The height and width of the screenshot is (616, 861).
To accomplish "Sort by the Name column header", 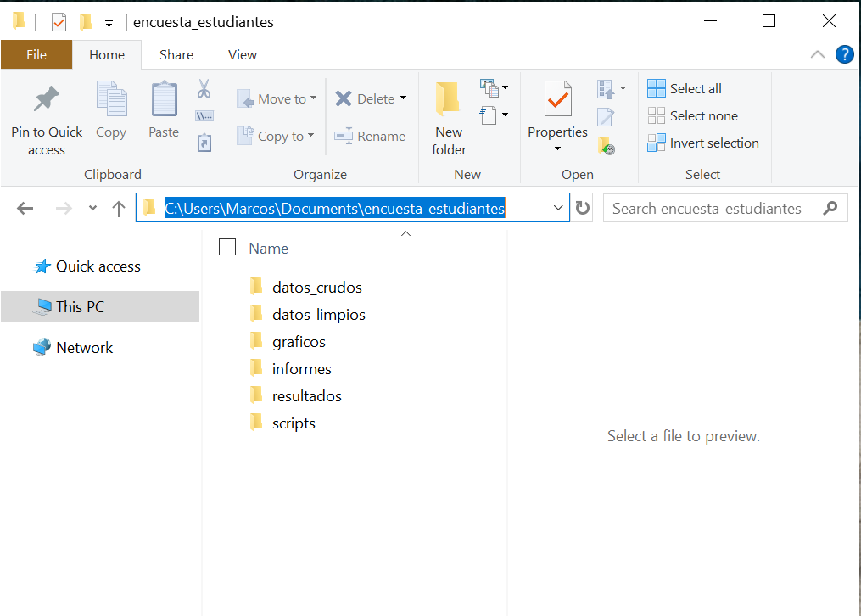I will pyautogui.click(x=269, y=248).
